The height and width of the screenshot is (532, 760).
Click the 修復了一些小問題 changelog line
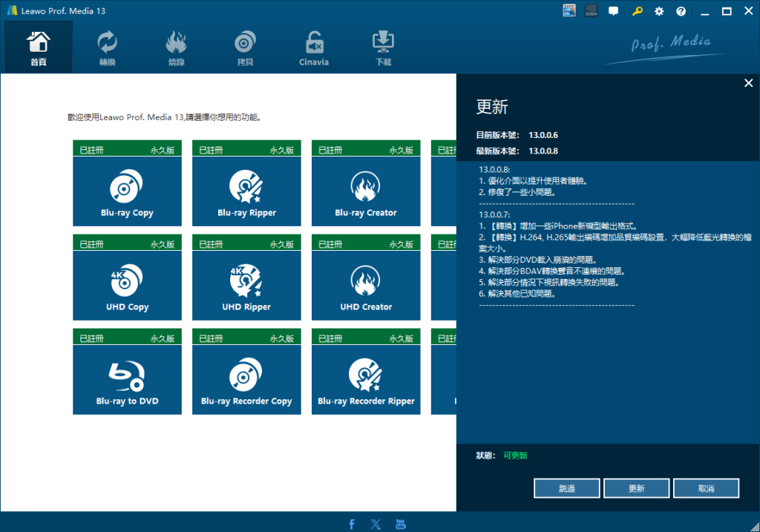pyautogui.click(x=517, y=192)
